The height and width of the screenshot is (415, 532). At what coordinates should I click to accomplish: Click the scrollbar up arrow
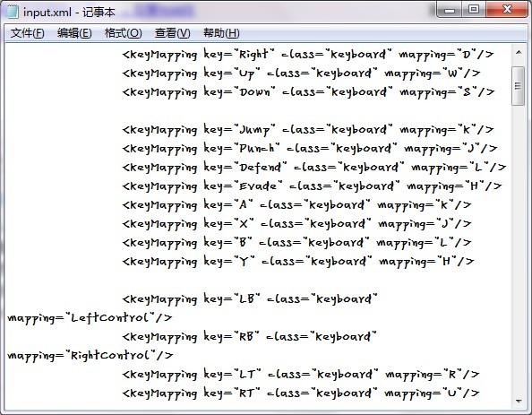coord(519,52)
